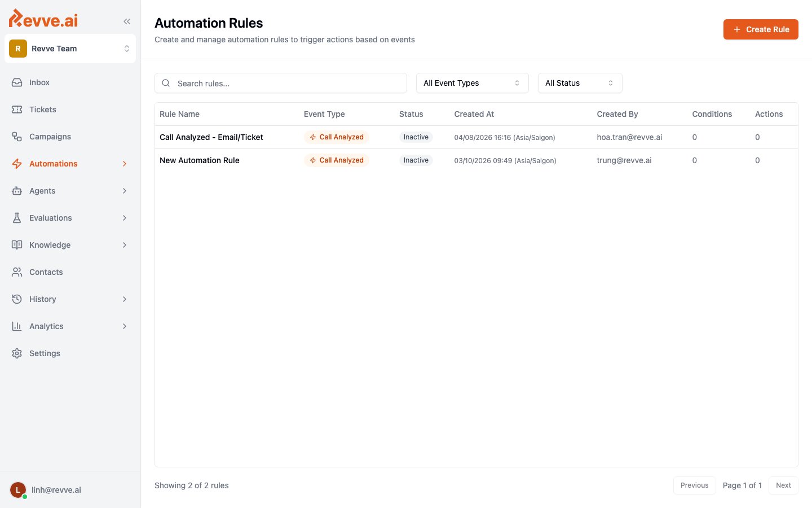Click the Automations lightning icon
Viewport: 812px width, 508px height.
[x=17, y=164]
